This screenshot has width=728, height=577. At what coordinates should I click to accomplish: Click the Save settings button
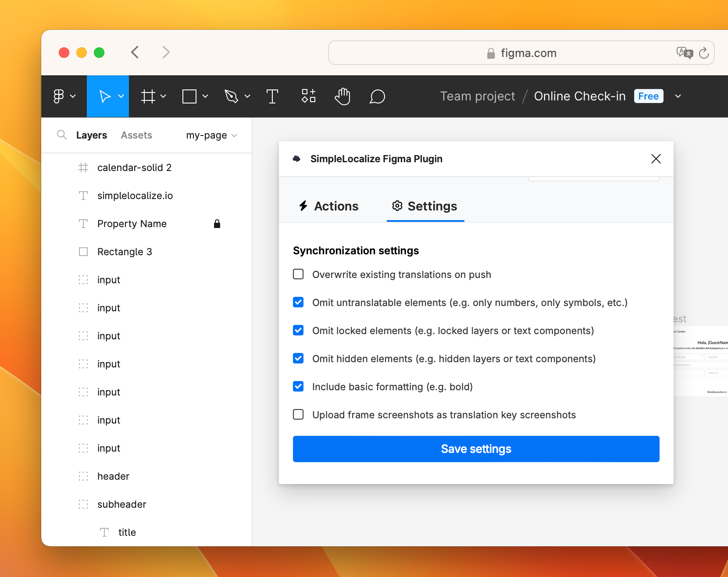476,449
